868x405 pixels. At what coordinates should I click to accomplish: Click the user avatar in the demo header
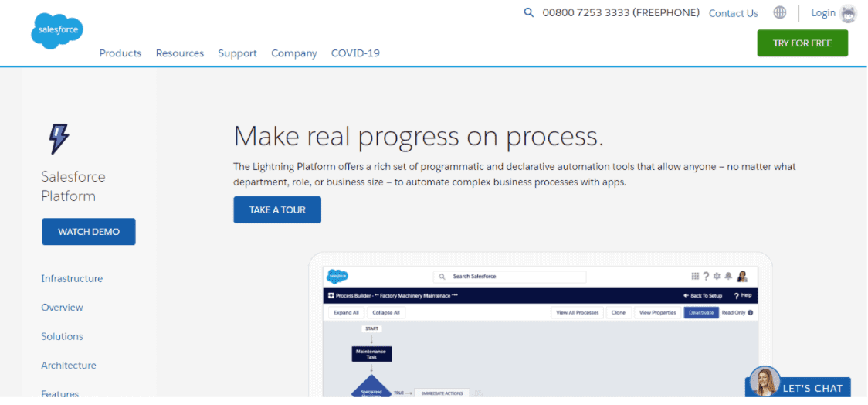pos(742,276)
